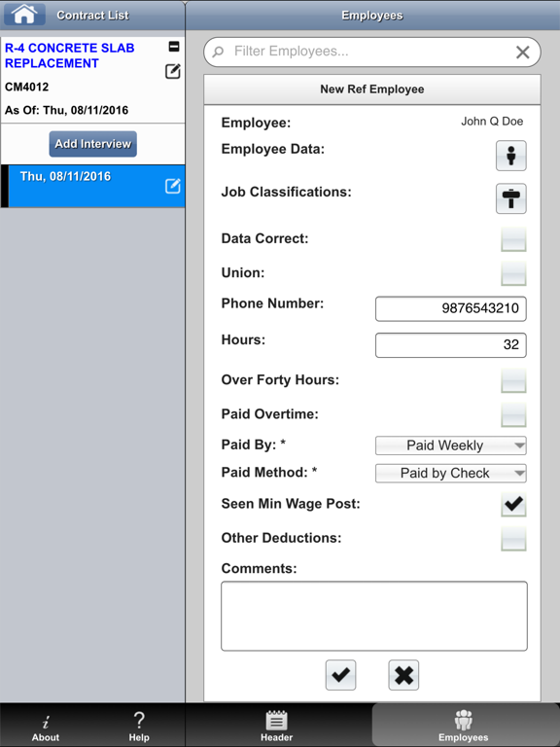The image size is (560, 747).
Task: Click the As Of: Thu, 08/11/2016 text
Action: pos(67,111)
